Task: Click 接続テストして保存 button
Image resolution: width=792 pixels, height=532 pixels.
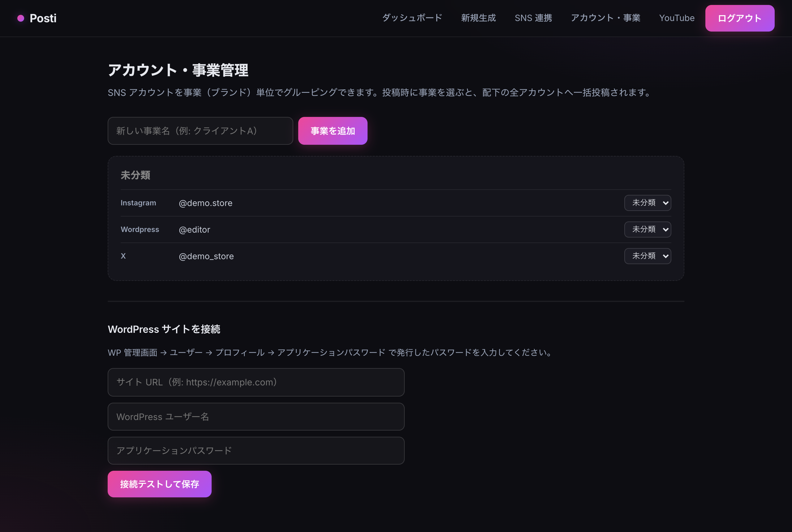Action: (160, 484)
